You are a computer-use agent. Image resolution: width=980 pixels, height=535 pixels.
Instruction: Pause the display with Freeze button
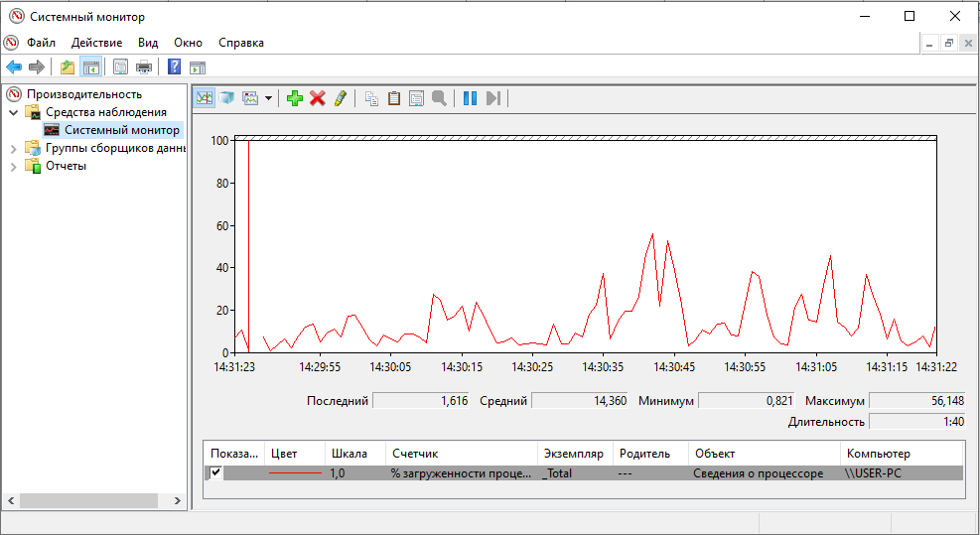[470, 97]
